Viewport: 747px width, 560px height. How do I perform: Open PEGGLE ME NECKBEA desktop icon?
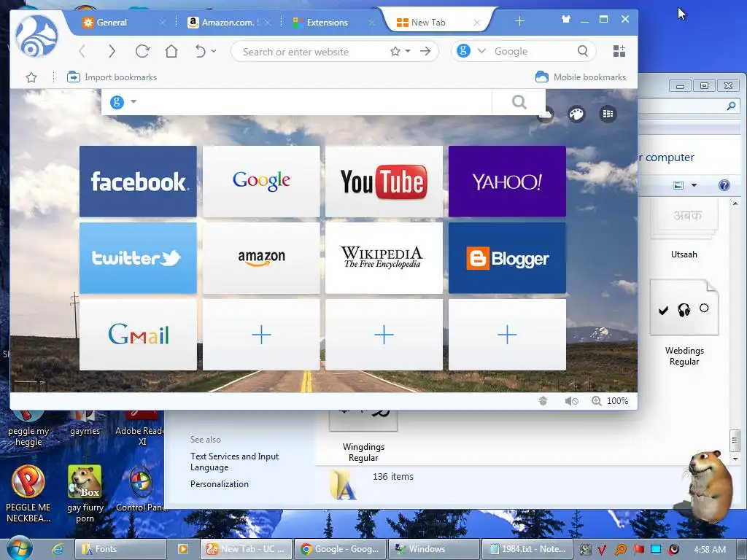click(28, 494)
